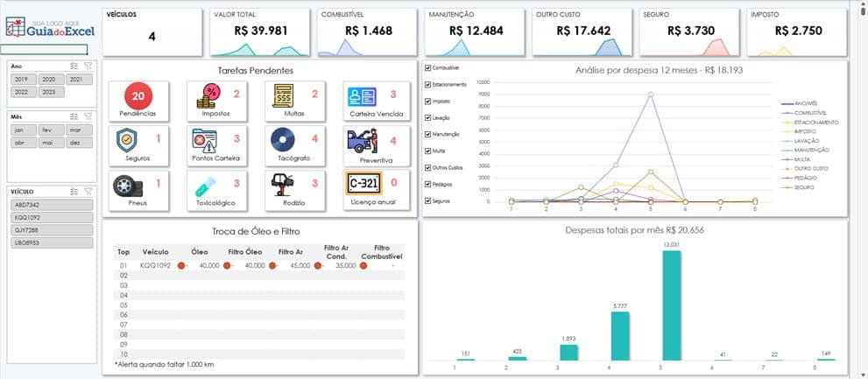The image size is (868, 379).
Task: Open the Pneus tire icon
Action: [x=128, y=186]
